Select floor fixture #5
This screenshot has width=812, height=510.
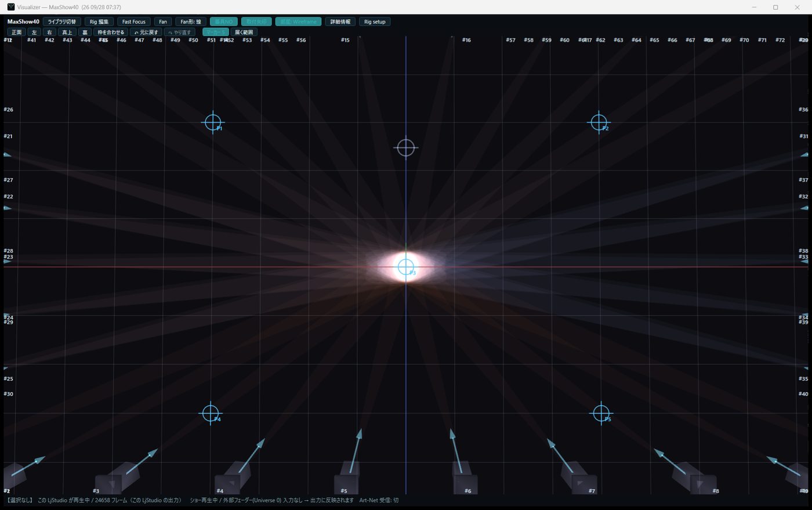point(347,478)
